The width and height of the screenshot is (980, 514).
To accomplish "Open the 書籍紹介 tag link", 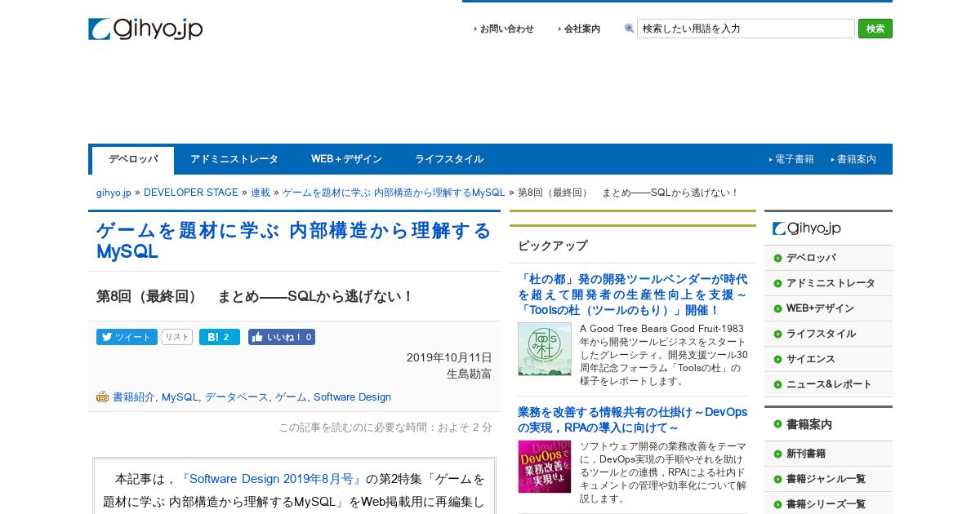I will (x=134, y=397).
